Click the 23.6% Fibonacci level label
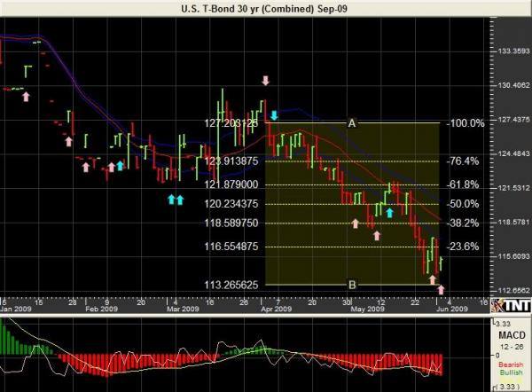Screen dimensions: 532x392 click(465, 247)
